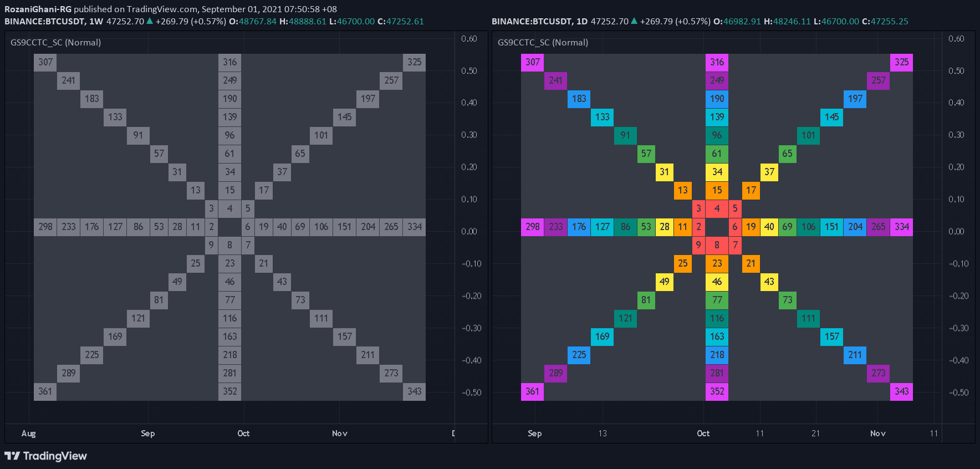The width and height of the screenshot is (980, 469).
Task: Click gray cell 8 in the 1W chart
Action: pos(229,245)
